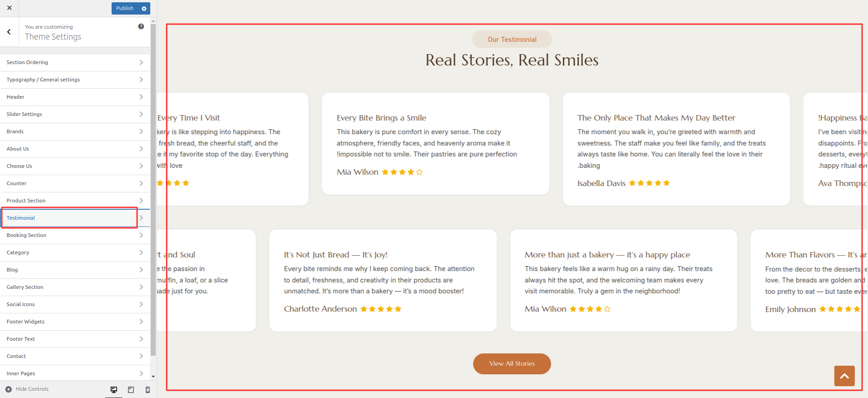Expand the Footer Widgets section

74,322
